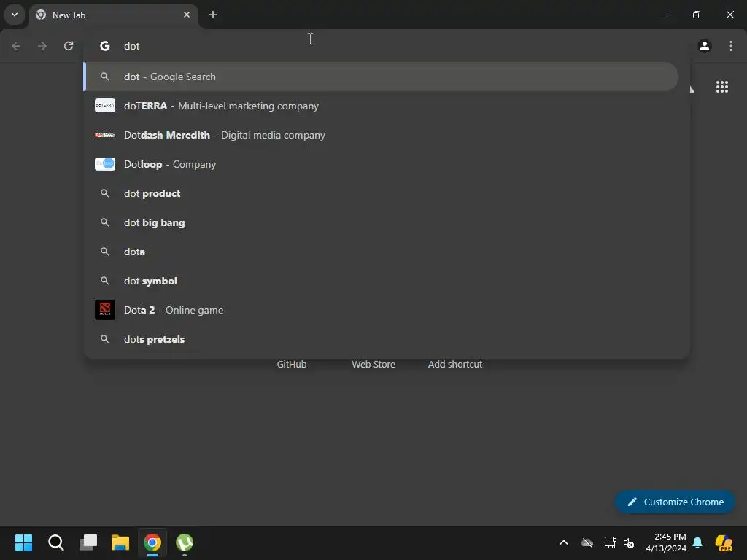The image size is (747, 560).
Task: Click the Dotloop logo thumbnail
Action: point(105,164)
